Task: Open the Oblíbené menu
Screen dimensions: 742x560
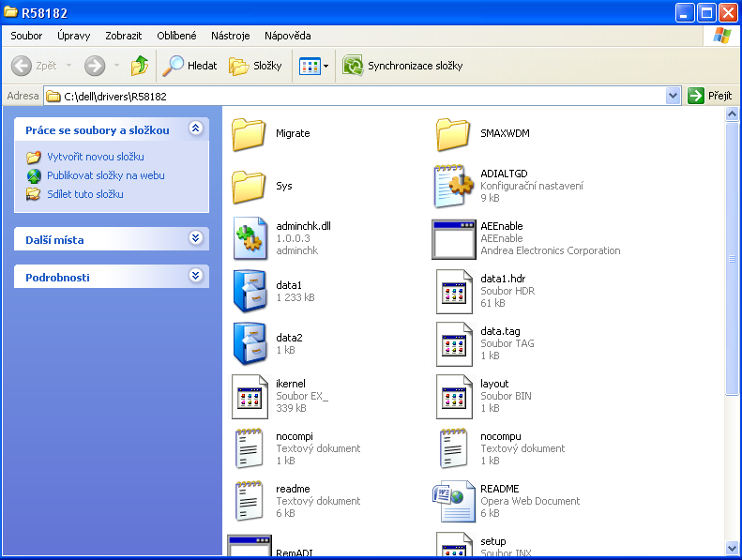Action: 176,36
